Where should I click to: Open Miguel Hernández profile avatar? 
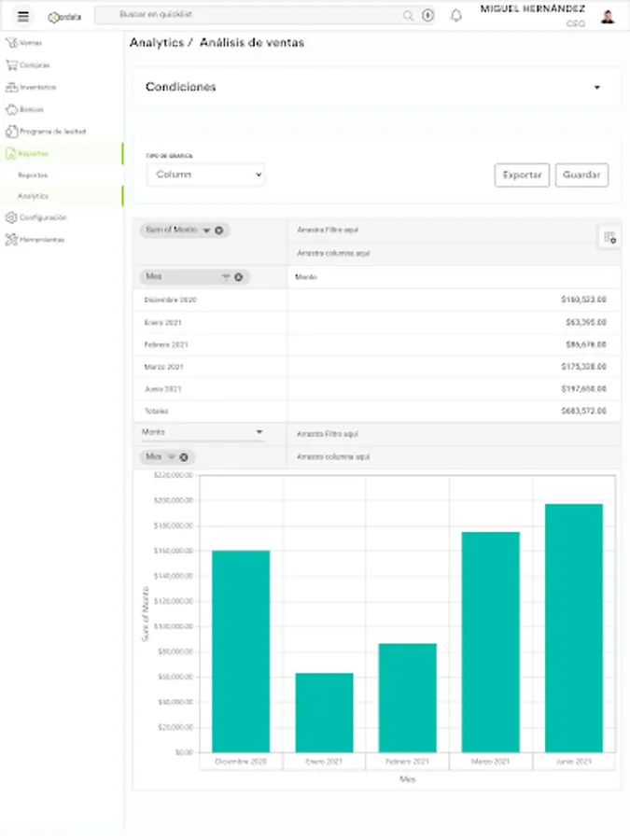tap(608, 17)
